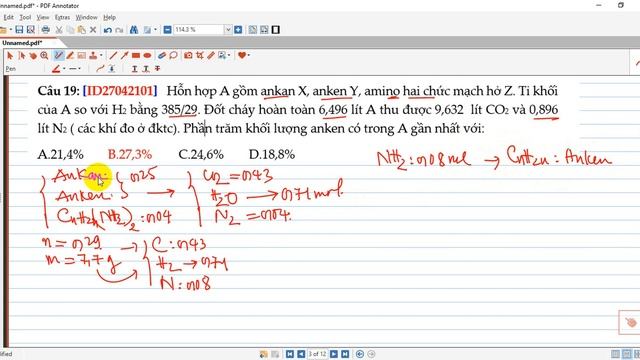Restore the PDF Annotator window size
This screenshot has height=360, width=640.
coord(621,5)
